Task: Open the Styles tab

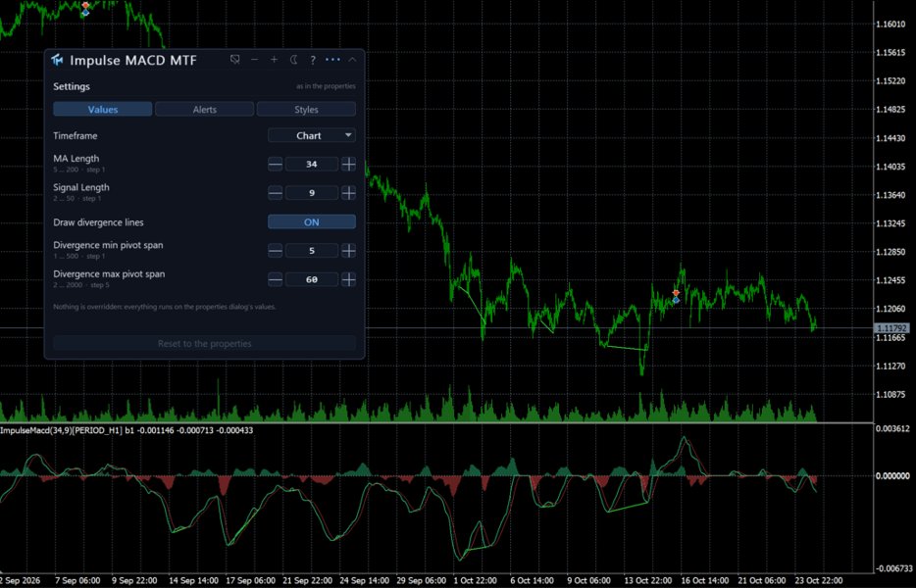Action: (x=306, y=109)
